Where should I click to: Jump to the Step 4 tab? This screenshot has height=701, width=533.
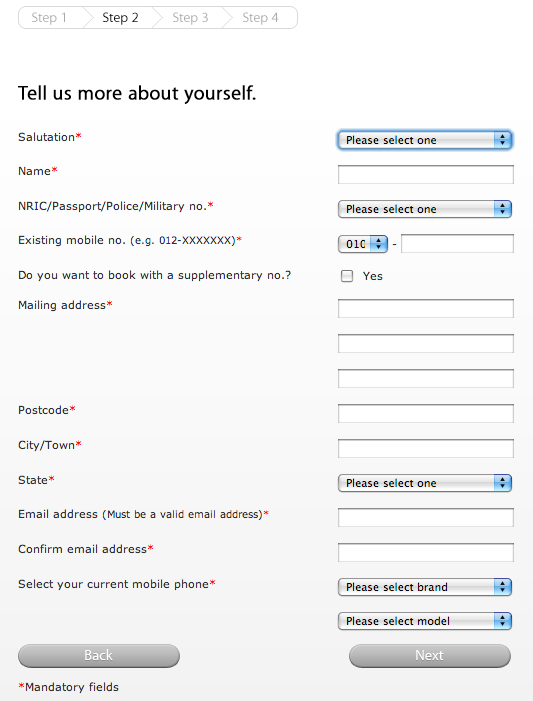pyautogui.click(x=260, y=17)
